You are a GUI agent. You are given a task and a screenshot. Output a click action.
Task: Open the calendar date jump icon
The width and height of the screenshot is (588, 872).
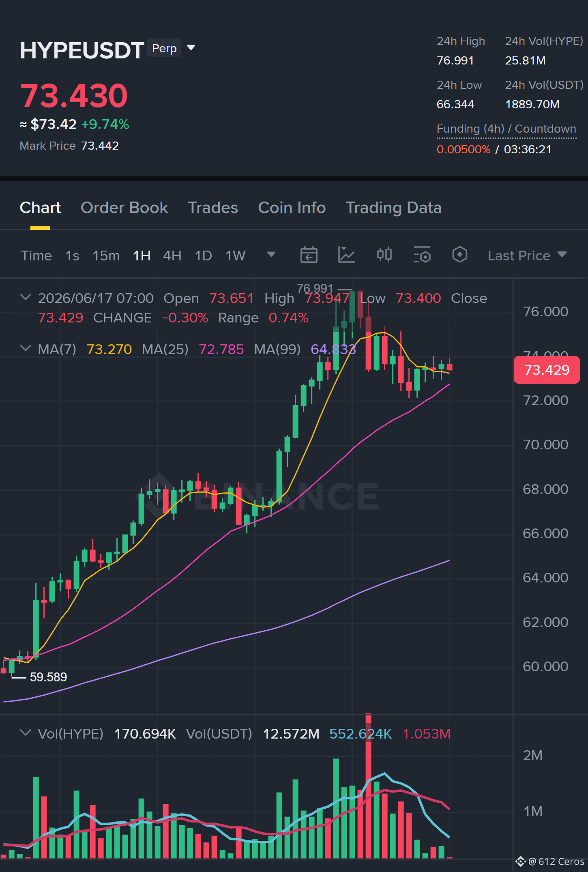[x=309, y=255]
